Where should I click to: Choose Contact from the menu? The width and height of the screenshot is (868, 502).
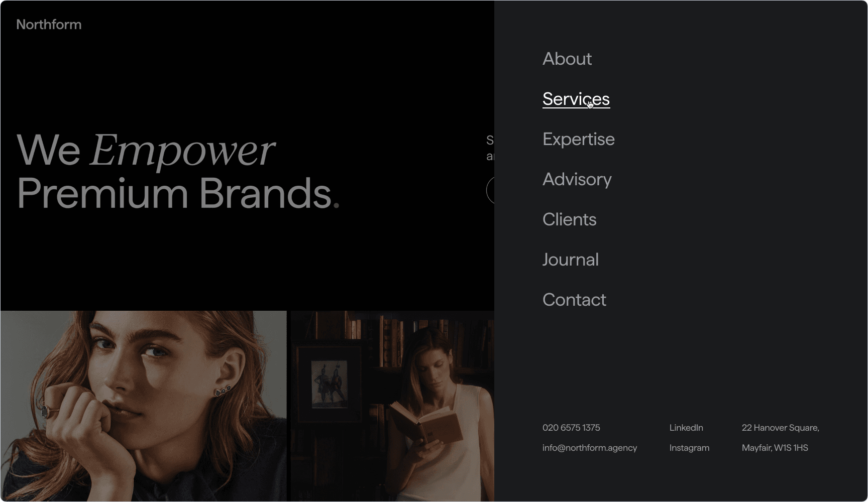(x=574, y=300)
